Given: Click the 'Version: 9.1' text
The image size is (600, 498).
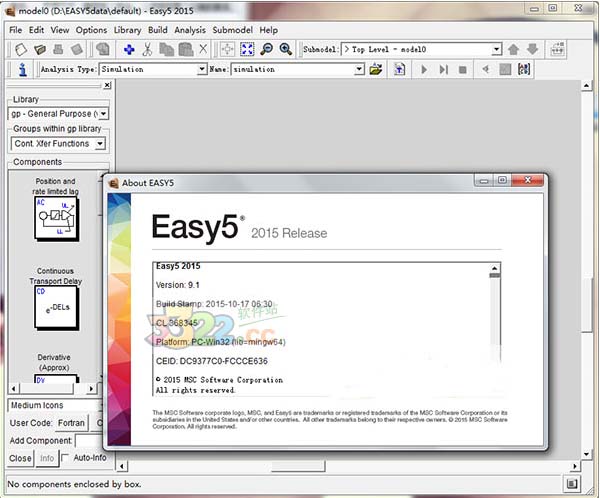Looking at the screenshot, I should coord(178,285).
